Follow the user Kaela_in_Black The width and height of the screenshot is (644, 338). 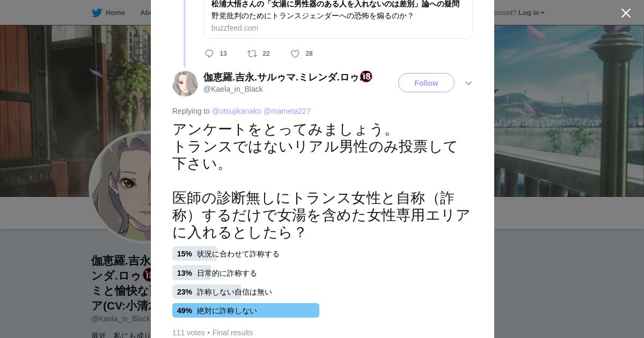pyautogui.click(x=426, y=83)
